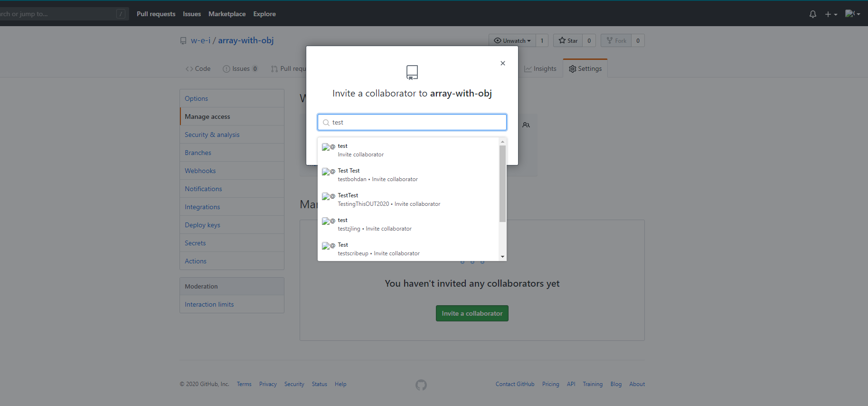Open the user avatar menu

853,14
